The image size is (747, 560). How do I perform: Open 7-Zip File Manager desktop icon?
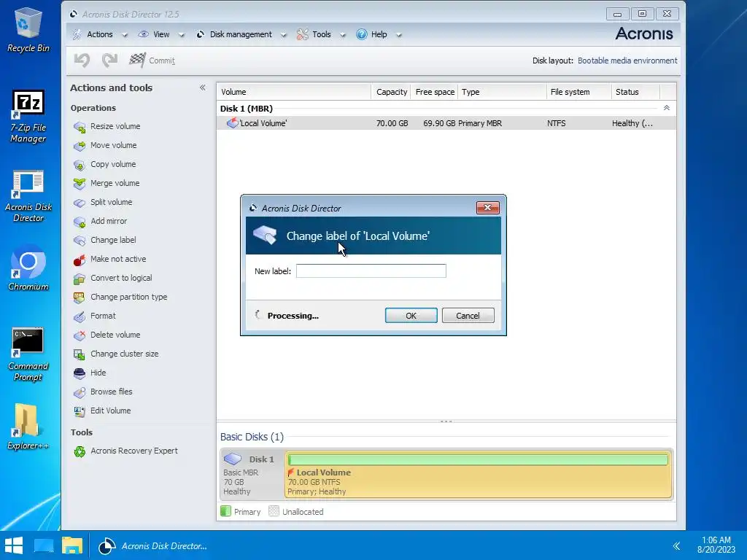pos(28,117)
